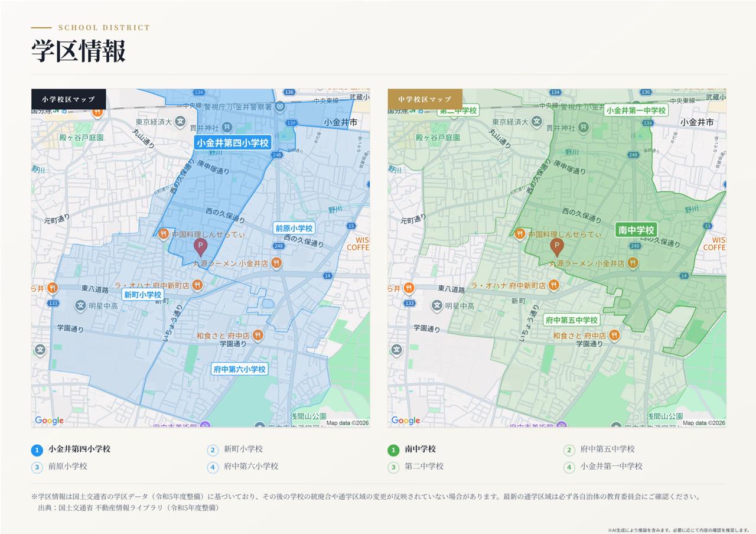Click blue legend marker 1 for 小金井第四小学校
This screenshot has width=756, height=534.
(x=37, y=450)
